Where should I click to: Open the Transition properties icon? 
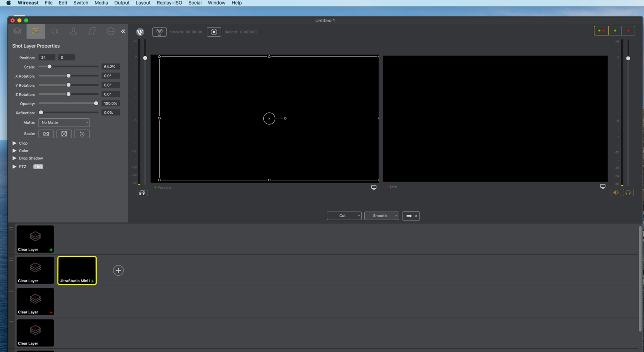coord(92,31)
